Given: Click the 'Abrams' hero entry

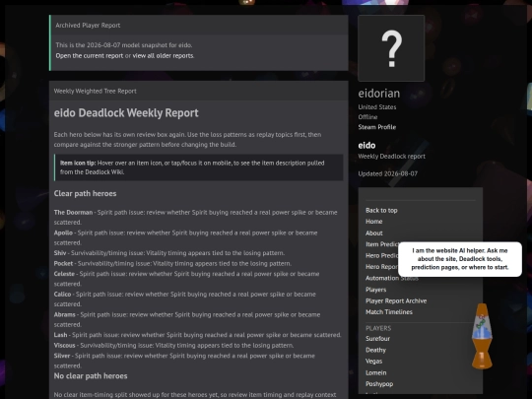Looking at the screenshot, I should 64,314.
